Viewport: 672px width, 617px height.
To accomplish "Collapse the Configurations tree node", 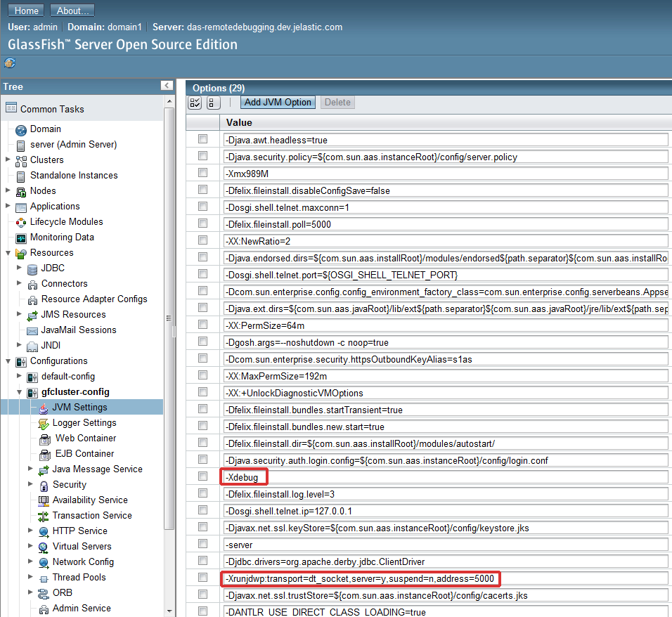I will 8,361.
